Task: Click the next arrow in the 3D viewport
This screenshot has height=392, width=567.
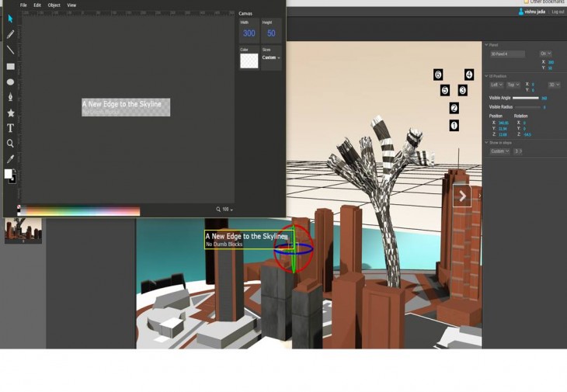Action: 462,196
